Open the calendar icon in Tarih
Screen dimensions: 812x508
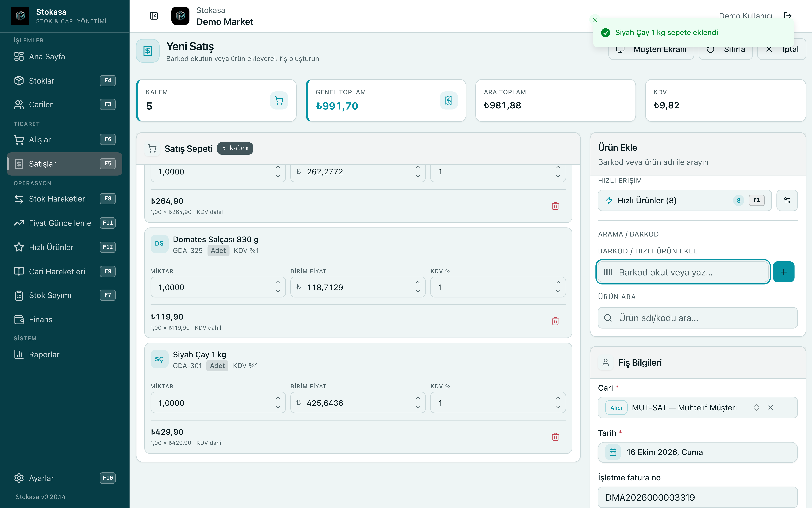click(x=613, y=452)
